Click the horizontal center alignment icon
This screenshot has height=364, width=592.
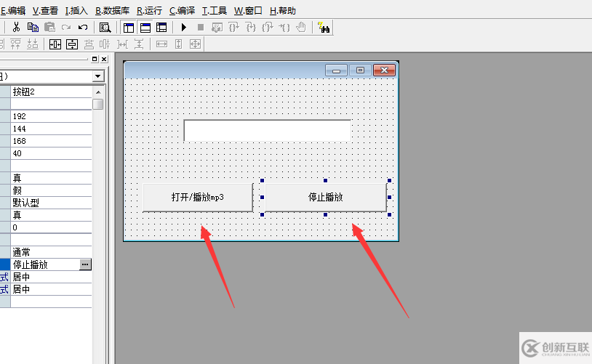[89, 44]
